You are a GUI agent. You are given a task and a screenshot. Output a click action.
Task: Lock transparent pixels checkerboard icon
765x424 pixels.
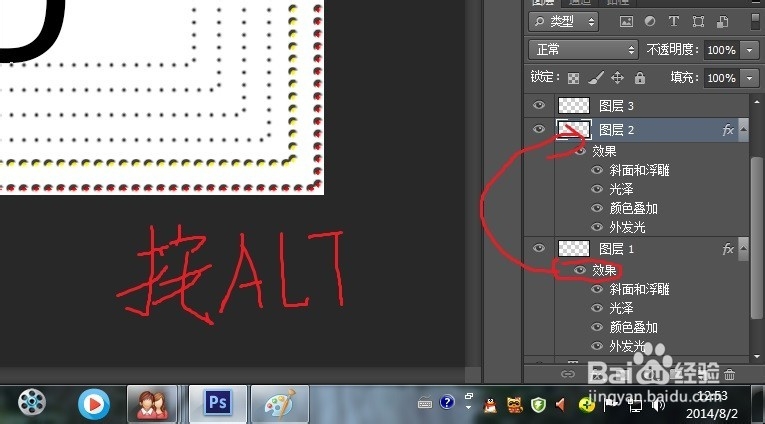click(x=573, y=78)
